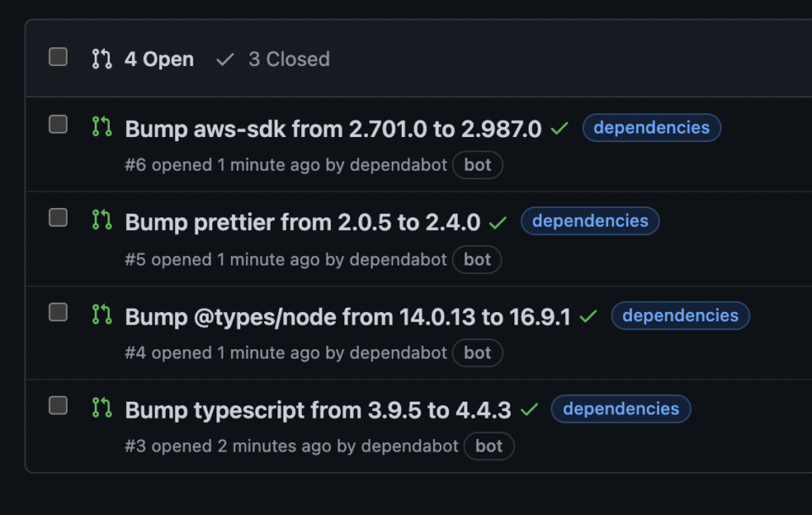Click the dependabot author link on PR #5

pos(398,260)
